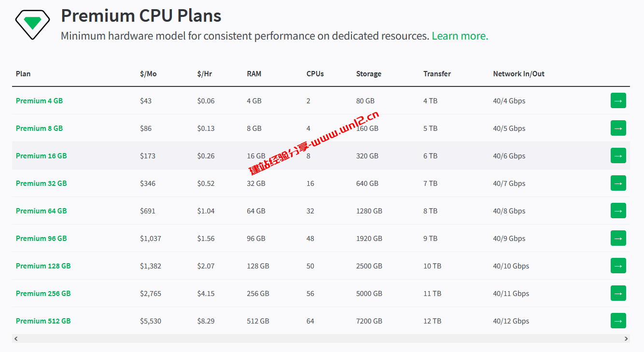Click the Network In/Out column header

518,74
